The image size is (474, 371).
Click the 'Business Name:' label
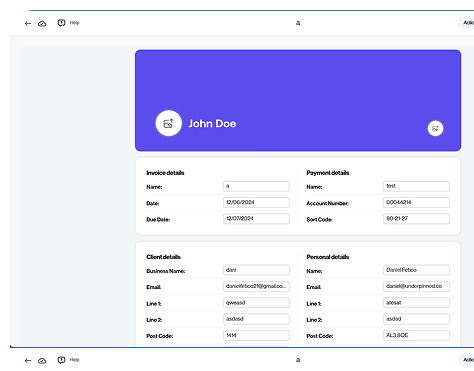[x=166, y=271]
